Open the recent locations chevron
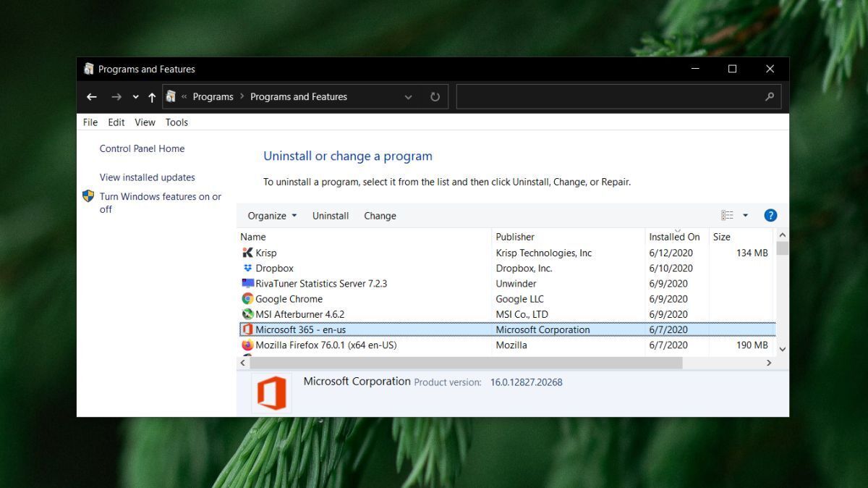The image size is (868, 488). [x=135, y=97]
